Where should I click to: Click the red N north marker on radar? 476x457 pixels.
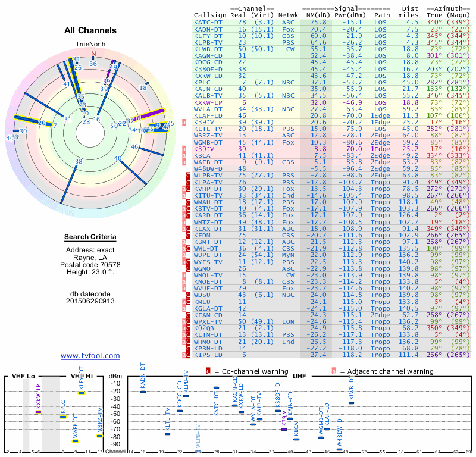click(93, 54)
